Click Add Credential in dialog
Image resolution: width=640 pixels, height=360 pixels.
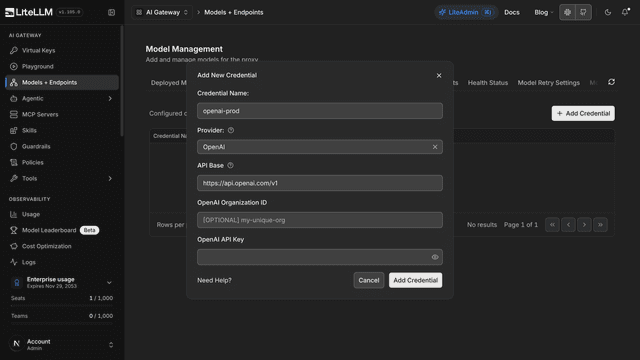click(x=416, y=280)
